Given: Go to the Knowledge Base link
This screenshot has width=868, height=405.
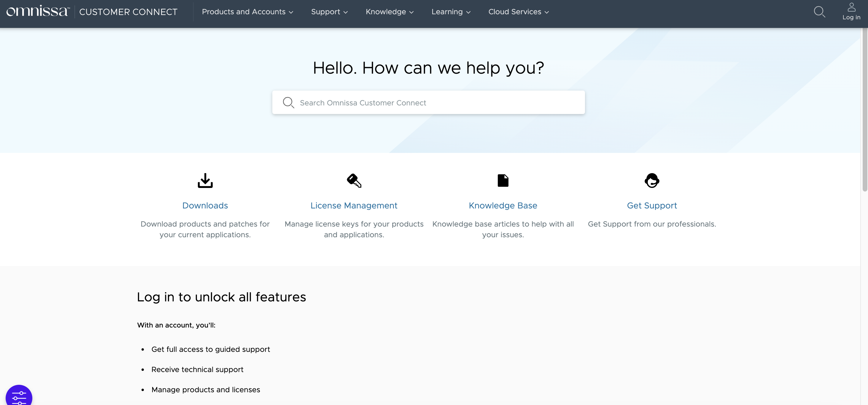Looking at the screenshot, I should point(503,205).
